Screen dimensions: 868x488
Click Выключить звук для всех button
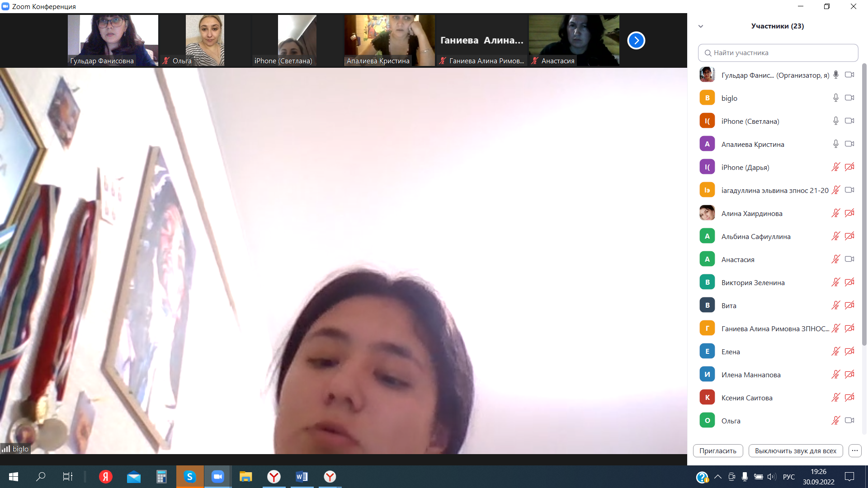[795, 450]
